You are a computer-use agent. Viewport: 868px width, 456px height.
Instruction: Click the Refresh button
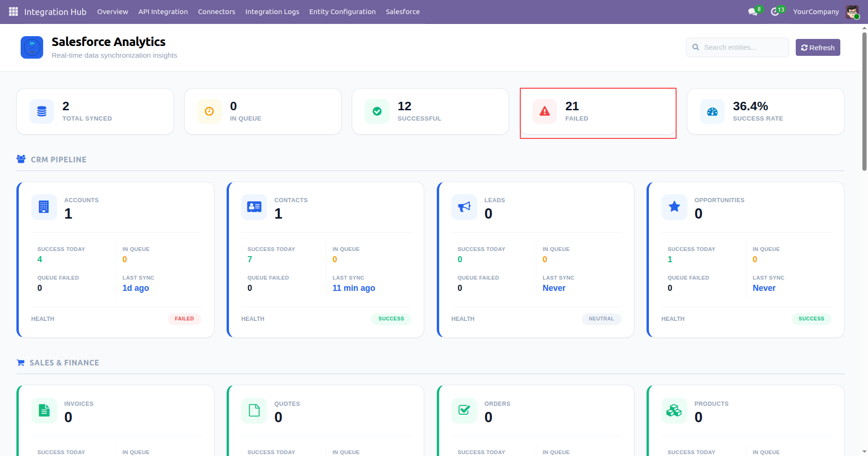[818, 47]
